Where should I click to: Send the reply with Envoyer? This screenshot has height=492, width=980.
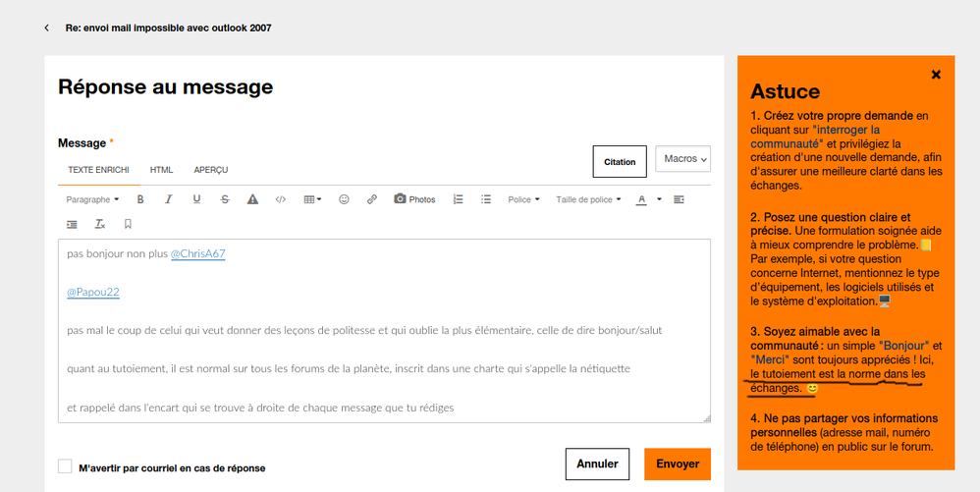(x=678, y=464)
